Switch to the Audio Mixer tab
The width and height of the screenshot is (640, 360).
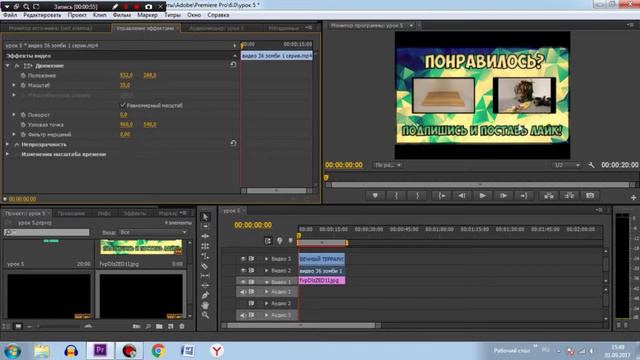point(216,28)
